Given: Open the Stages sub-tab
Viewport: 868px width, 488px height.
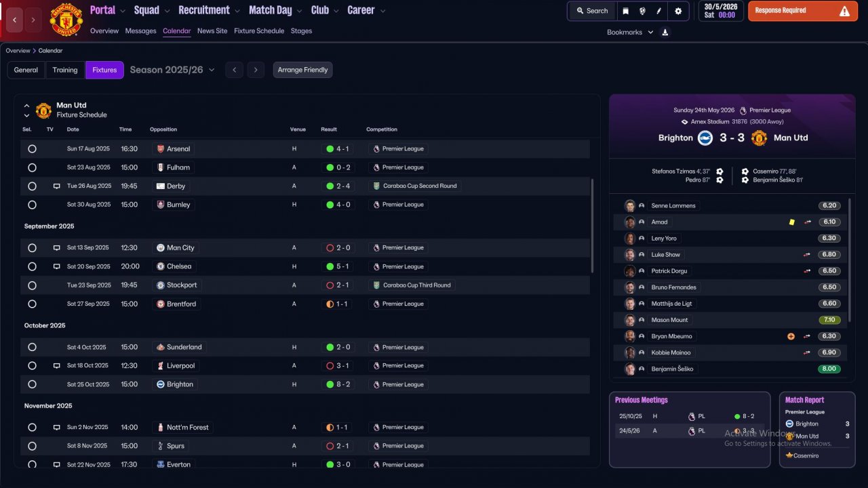Looking at the screenshot, I should point(301,31).
